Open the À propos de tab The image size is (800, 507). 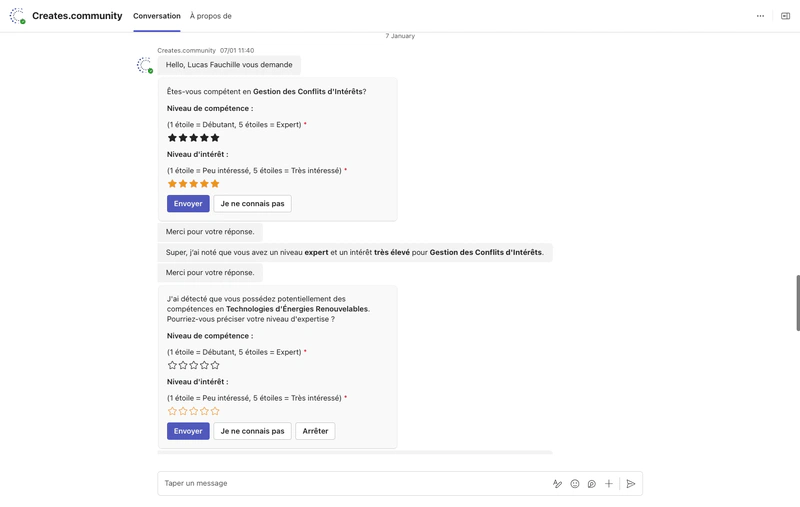[211, 16]
